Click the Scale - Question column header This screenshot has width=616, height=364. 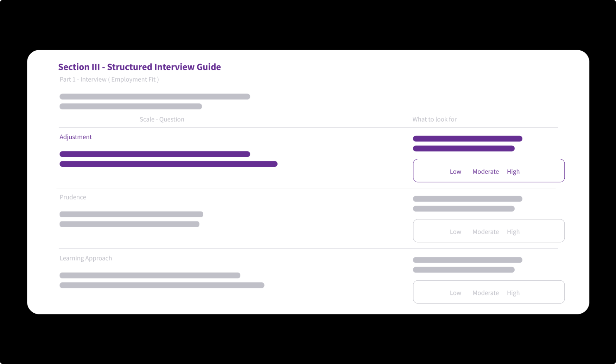pos(162,119)
